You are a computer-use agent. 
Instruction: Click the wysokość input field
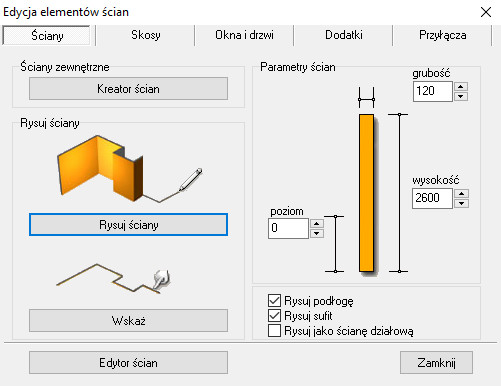[x=432, y=198]
